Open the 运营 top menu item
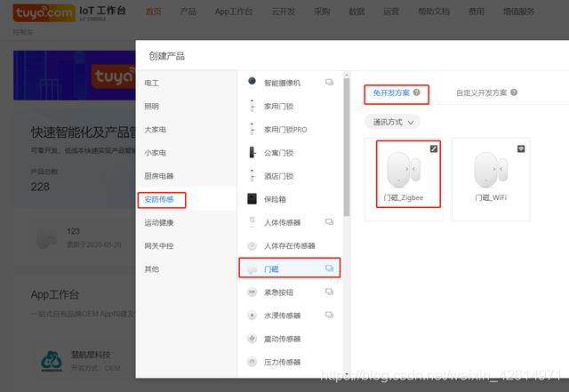Screen dimensions: 569x392 coord(391,12)
